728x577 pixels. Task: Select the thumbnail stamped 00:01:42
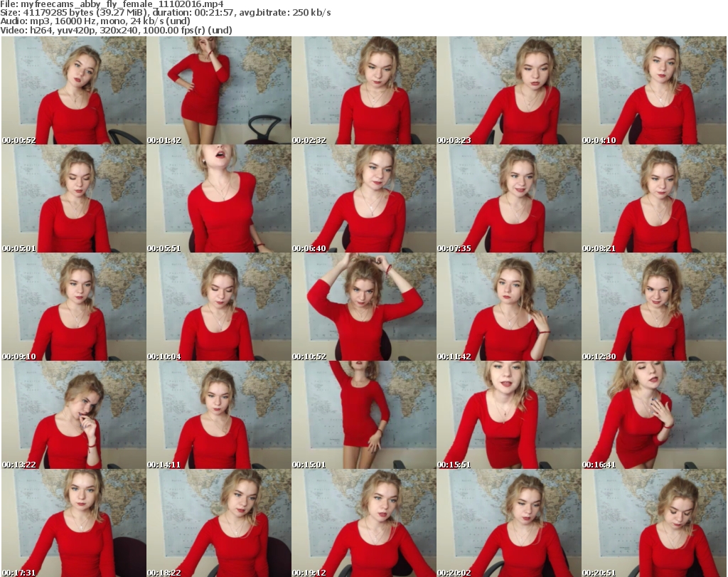coord(219,90)
